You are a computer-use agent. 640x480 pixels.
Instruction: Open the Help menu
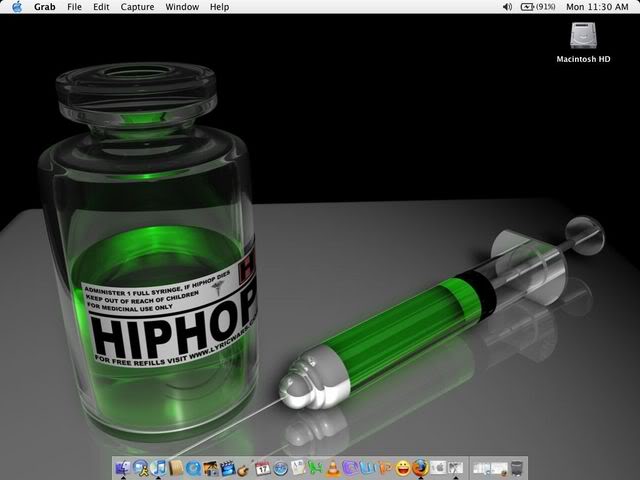click(x=219, y=7)
